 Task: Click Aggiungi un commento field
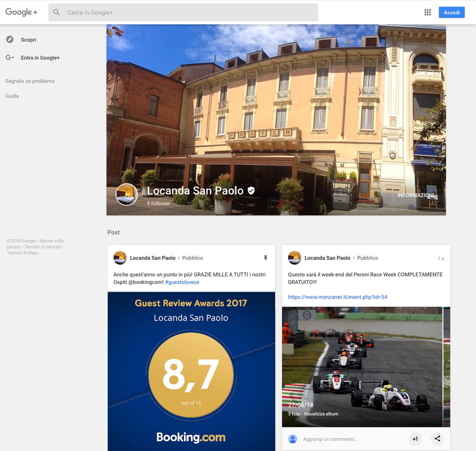(x=331, y=439)
